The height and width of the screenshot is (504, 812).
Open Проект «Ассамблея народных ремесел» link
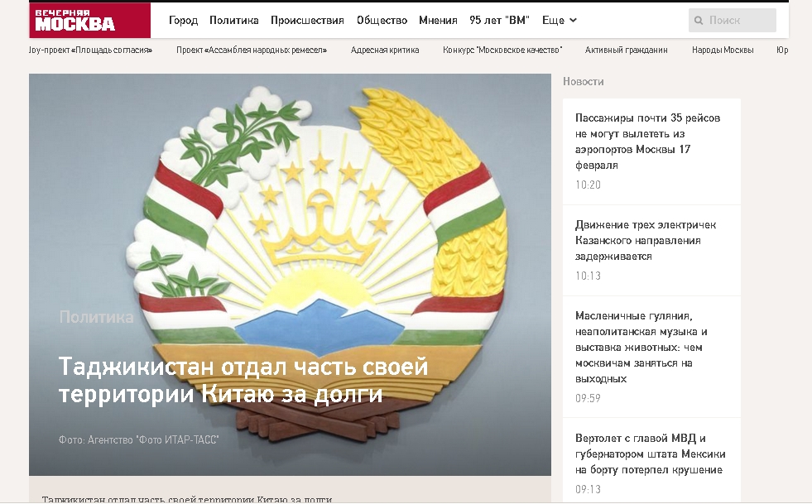coord(252,50)
